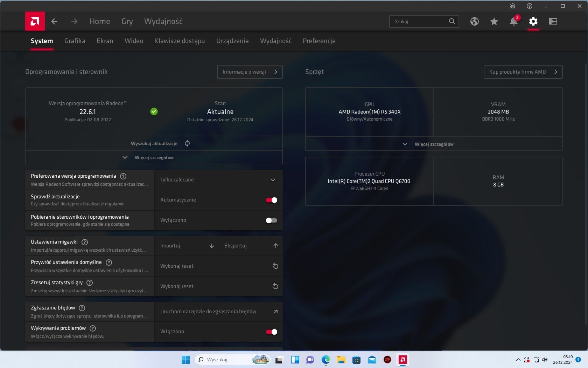
Task: Click the Windows taskbar Wyszukaj search box
Action: point(233,360)
